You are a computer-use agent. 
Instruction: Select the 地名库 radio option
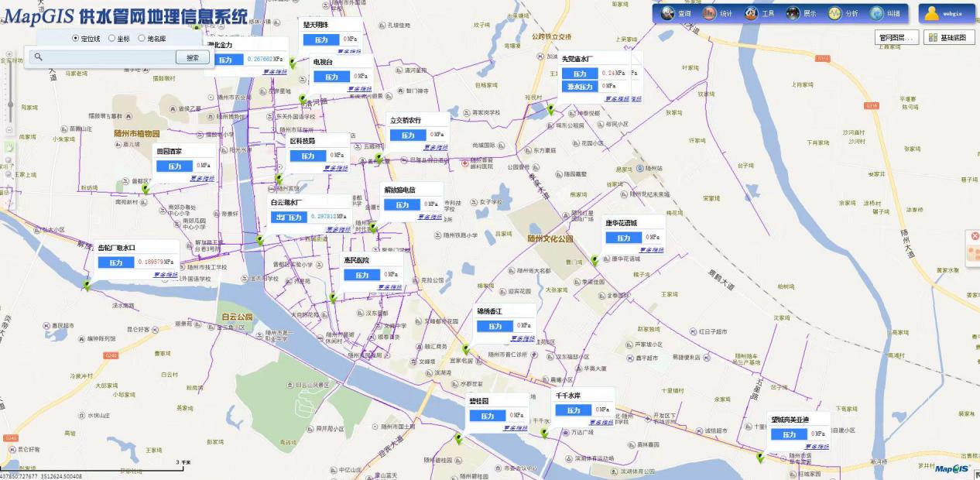point(141,38)
